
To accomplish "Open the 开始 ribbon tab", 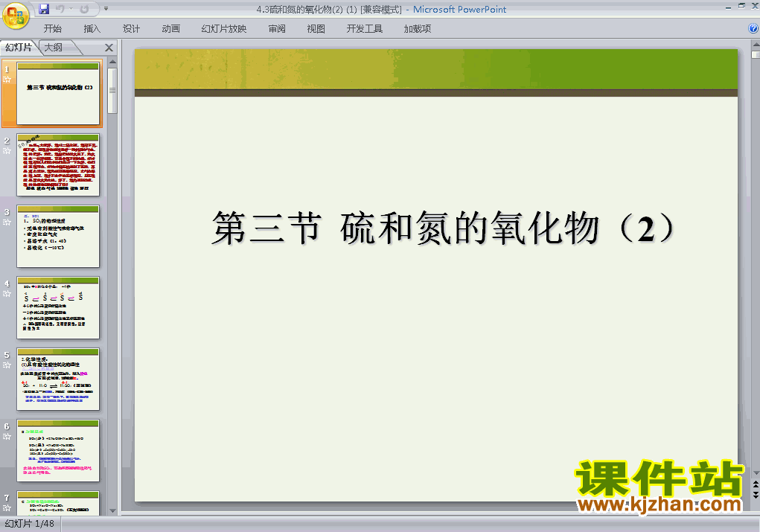I will pos(52,28).
